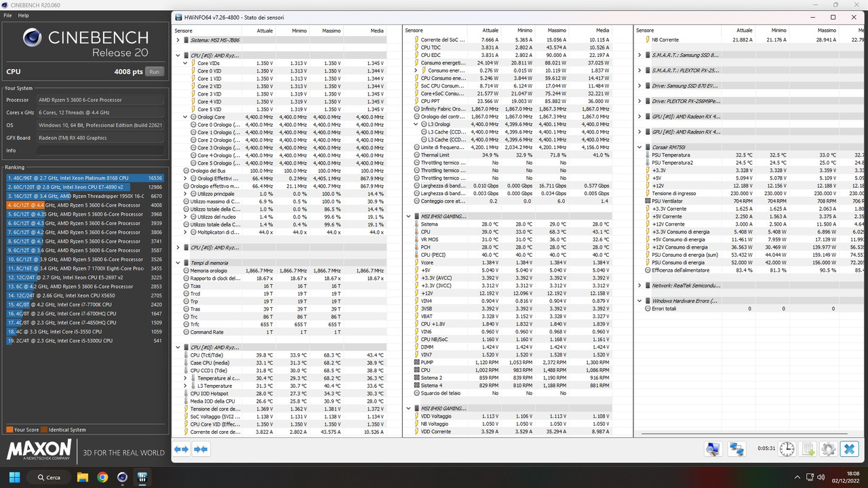Collapse the Orologi Core tree node
868x488 pixels.
coord(185,117)
